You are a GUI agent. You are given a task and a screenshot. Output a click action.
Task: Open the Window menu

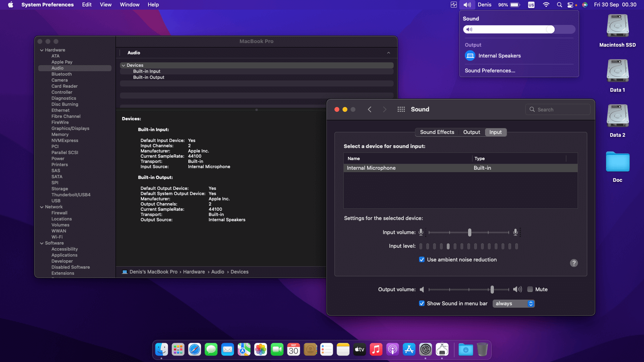tap(130, 5)
